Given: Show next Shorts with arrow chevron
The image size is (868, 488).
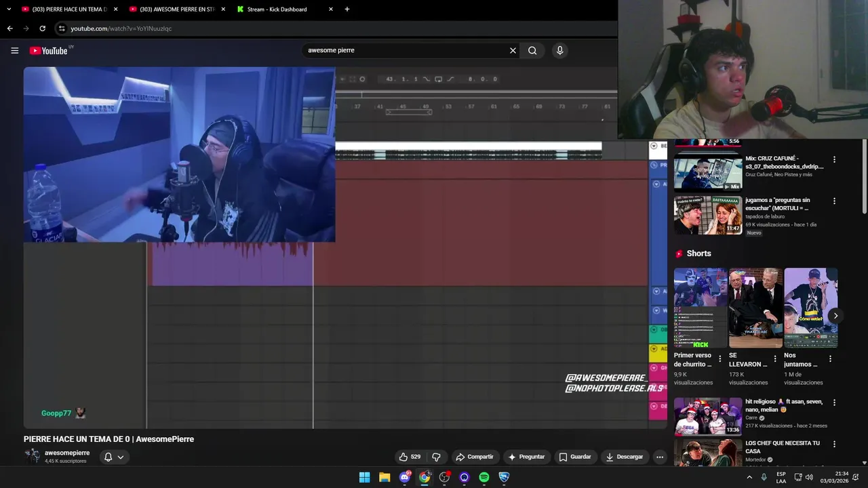Looking at the screenshot, I should [835, 316].
